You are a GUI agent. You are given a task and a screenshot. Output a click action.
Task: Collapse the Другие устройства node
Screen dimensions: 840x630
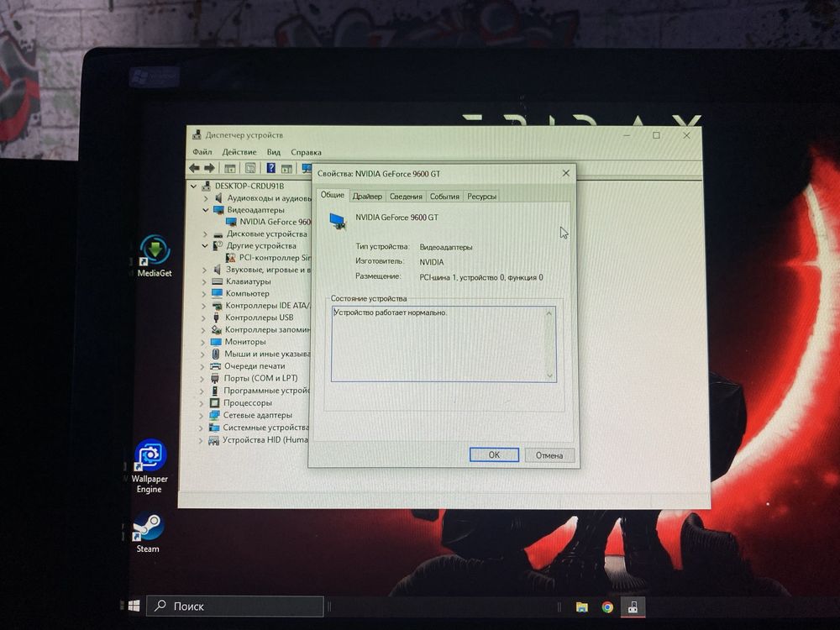205,246
